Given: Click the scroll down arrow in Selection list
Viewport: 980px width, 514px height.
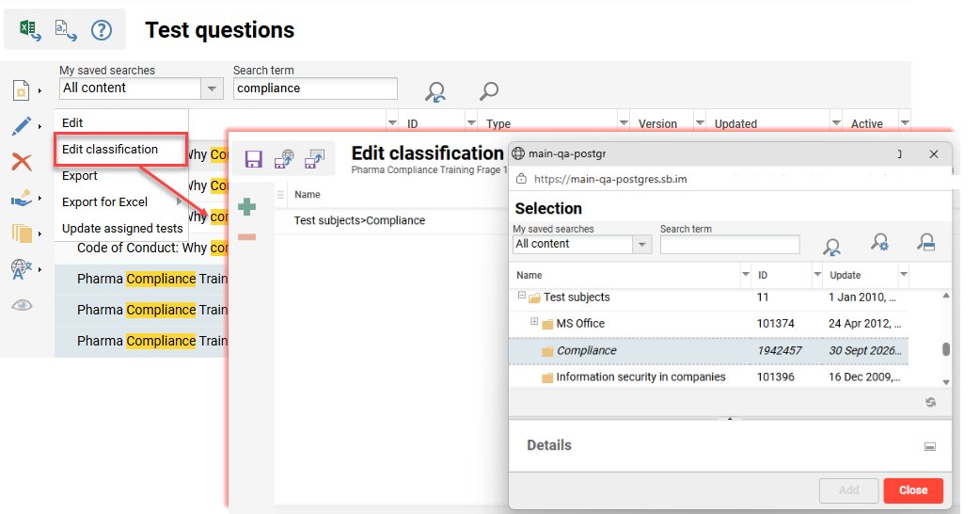Looking at the screenshot, I should pyautogui.click(x=946, y=382).
